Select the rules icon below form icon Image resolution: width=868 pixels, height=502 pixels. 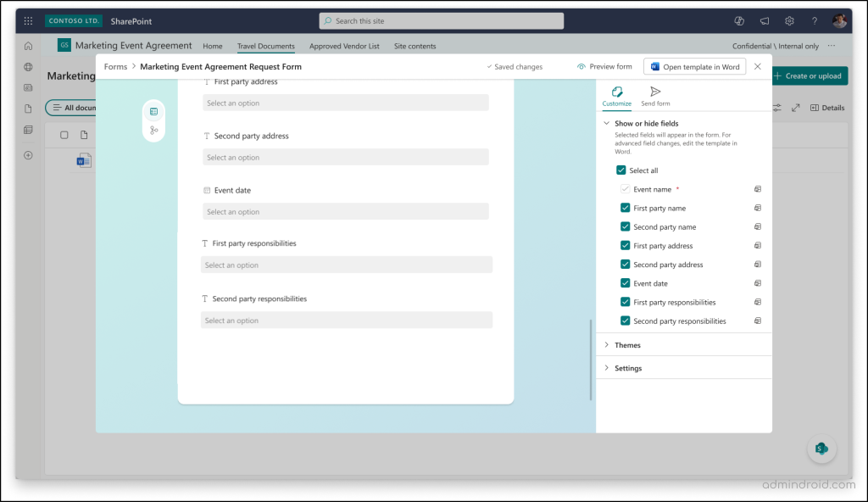[x=153, y=131]
